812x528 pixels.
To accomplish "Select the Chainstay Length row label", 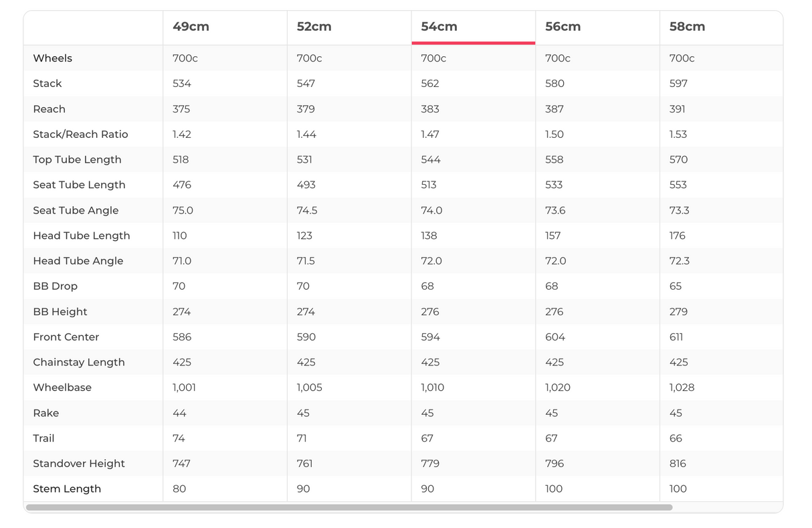I will tap(79, 362).
